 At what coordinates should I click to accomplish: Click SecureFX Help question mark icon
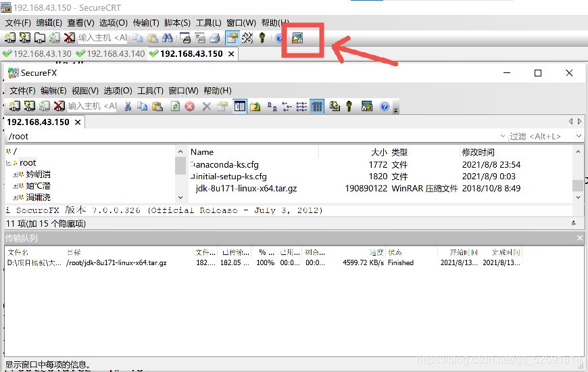tap(385, 107)
